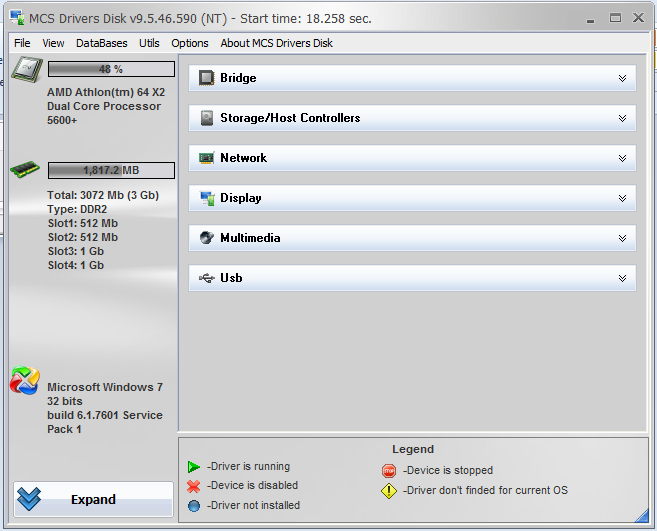This screenshot has height=531, width=657.
Task: Click the -Device is disabled text
Action: [252, 485]
